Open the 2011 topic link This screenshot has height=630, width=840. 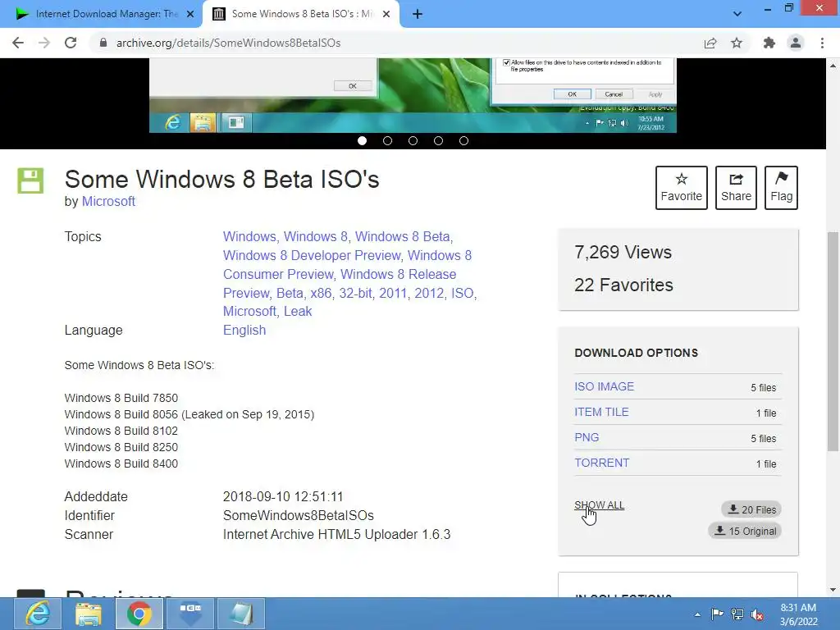tap(393, 293)
